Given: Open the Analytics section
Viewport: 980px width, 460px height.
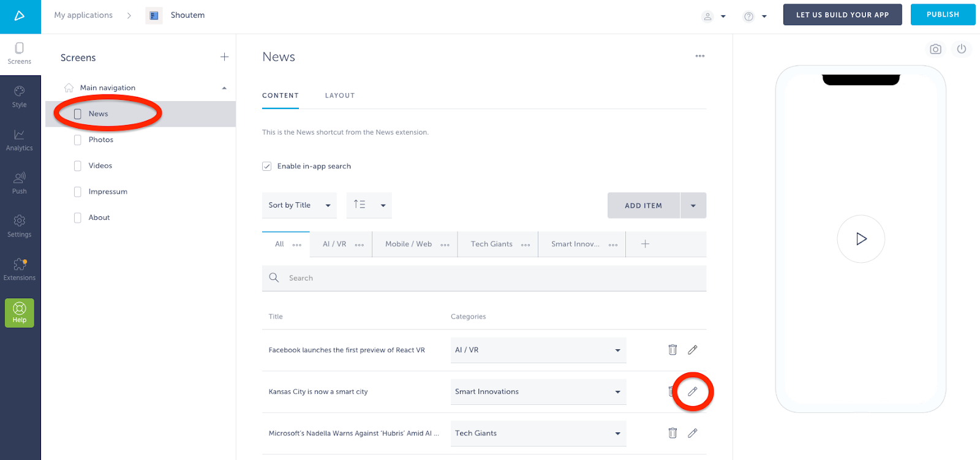Looking at the screenshot, I should [x=20, y=140].
